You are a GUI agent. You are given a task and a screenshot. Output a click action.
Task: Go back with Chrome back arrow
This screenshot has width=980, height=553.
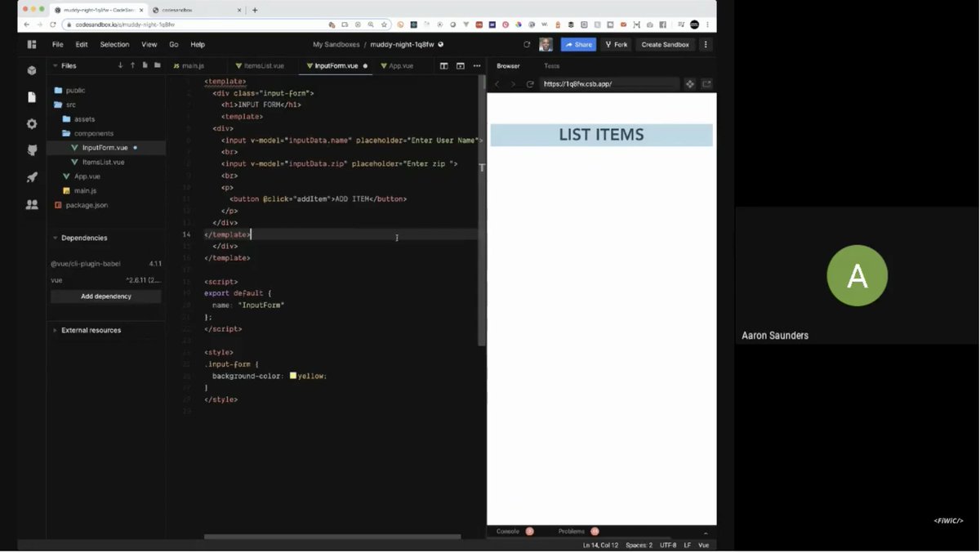[x=27, y=25]
